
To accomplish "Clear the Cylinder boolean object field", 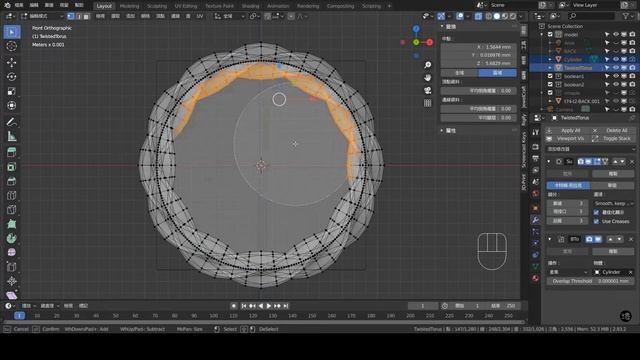I will pyautogui.click(x=631, y=272).
